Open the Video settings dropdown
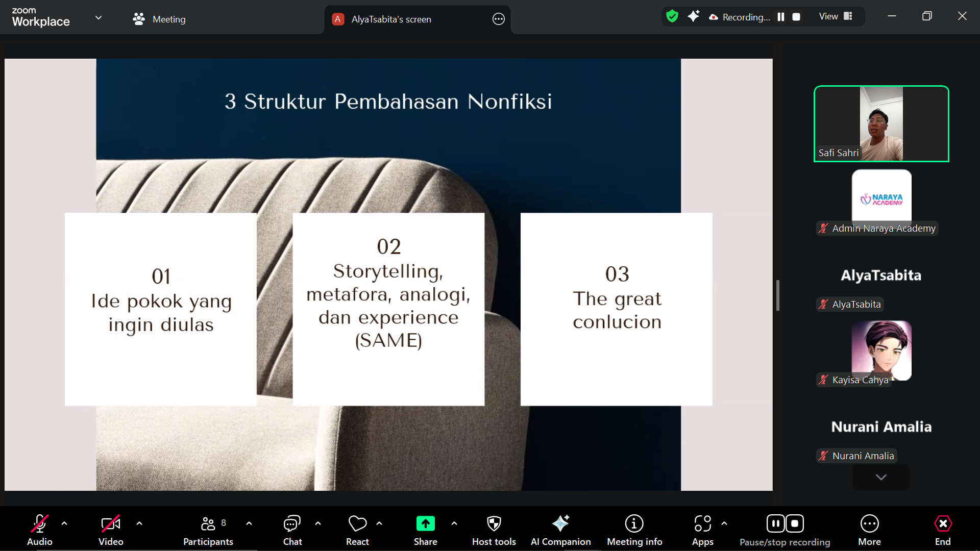The width and height of the screenshot is (980, 551). pyautogui.click(x=139, y=523)
